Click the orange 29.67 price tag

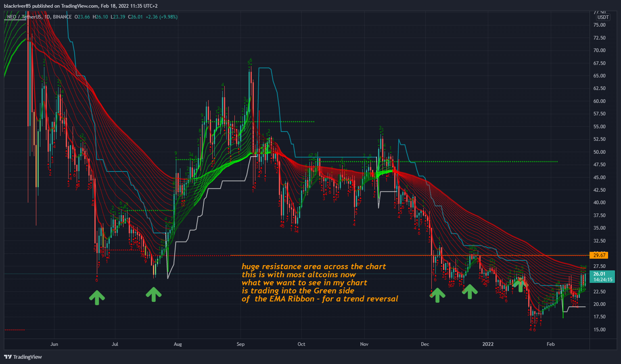pyautogui.click(x=600, y=255)
